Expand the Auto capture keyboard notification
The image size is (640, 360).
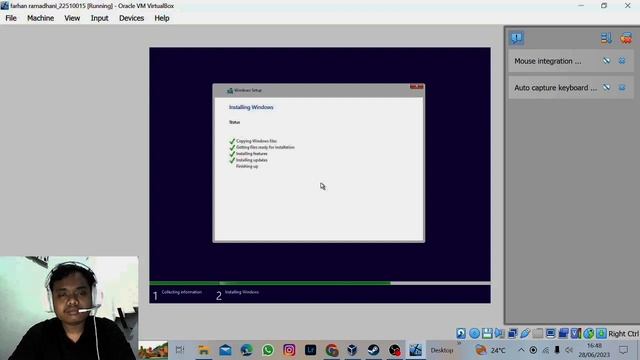[555, 88]
